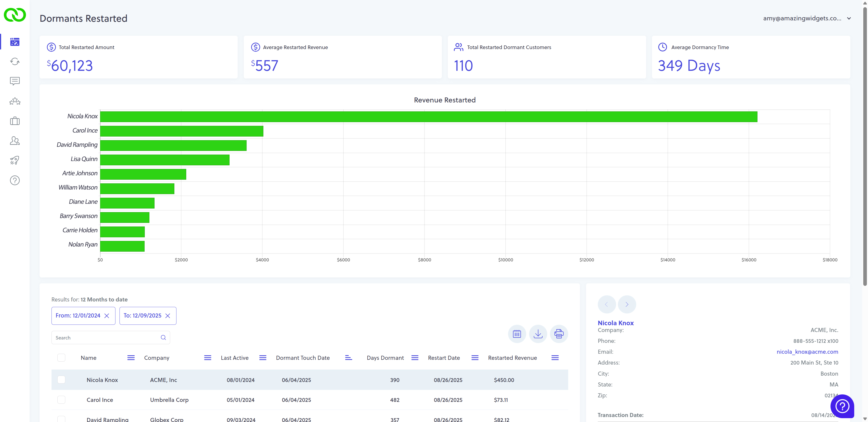Open the Restarted Revenue column menu
Viewport: 868px width, 422px height.
click(x=555, y=358)
